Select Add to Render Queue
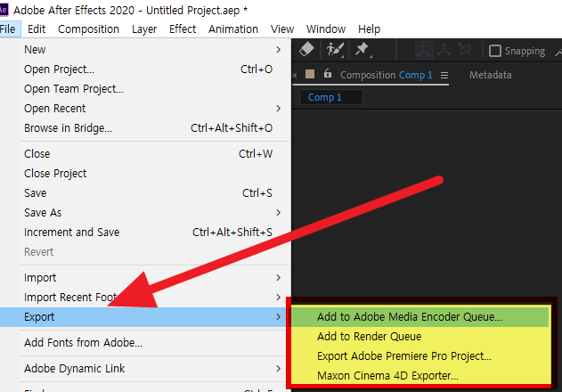Screen dimensions: 562x392 click(x=420, y=337)
